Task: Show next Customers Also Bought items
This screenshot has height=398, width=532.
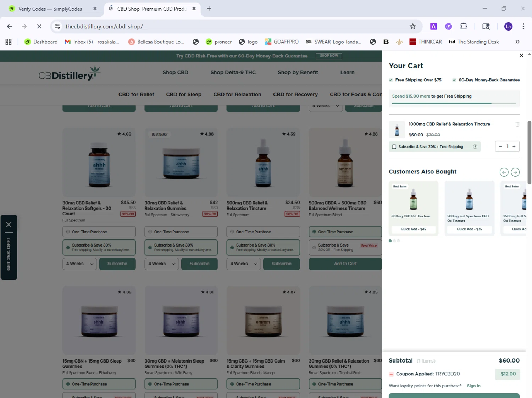Action: pos(515,172)
